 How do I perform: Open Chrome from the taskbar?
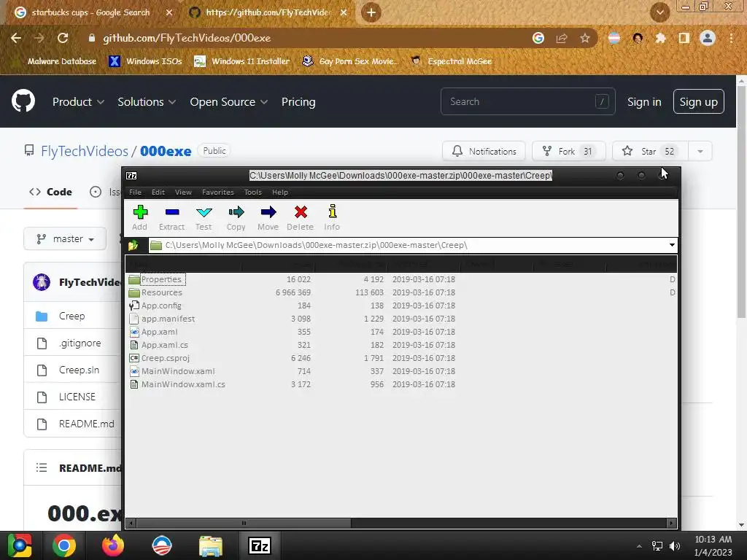64,545
